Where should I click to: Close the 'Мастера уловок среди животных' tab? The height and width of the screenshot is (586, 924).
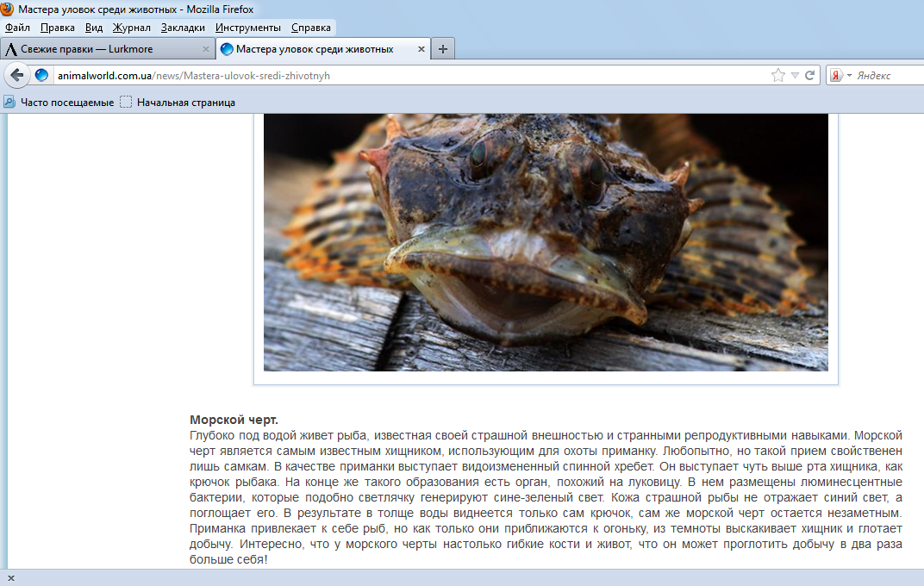pos(421,49)
